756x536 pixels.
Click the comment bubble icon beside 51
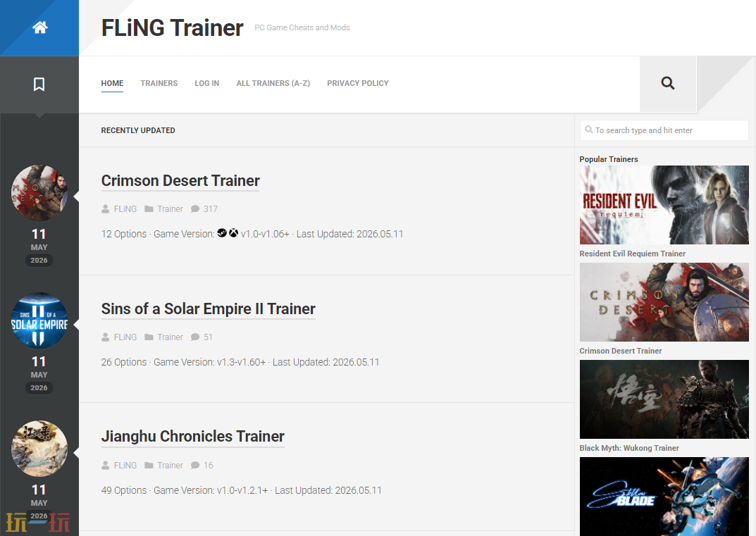pos(194,337)
